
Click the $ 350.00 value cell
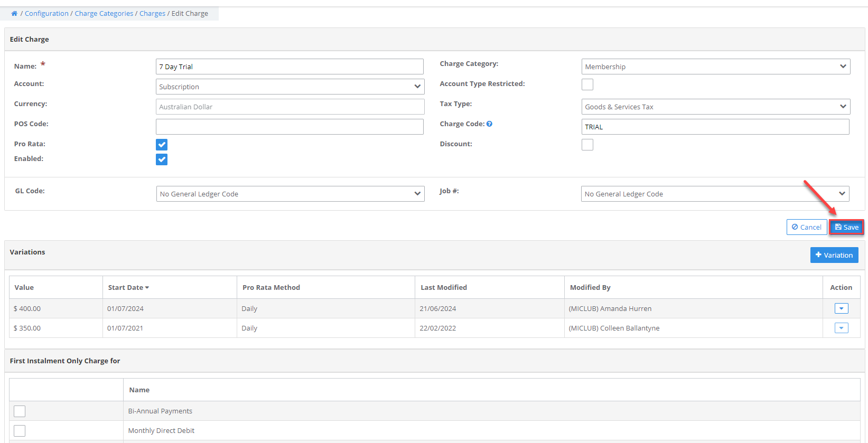(x=56, y=328)
